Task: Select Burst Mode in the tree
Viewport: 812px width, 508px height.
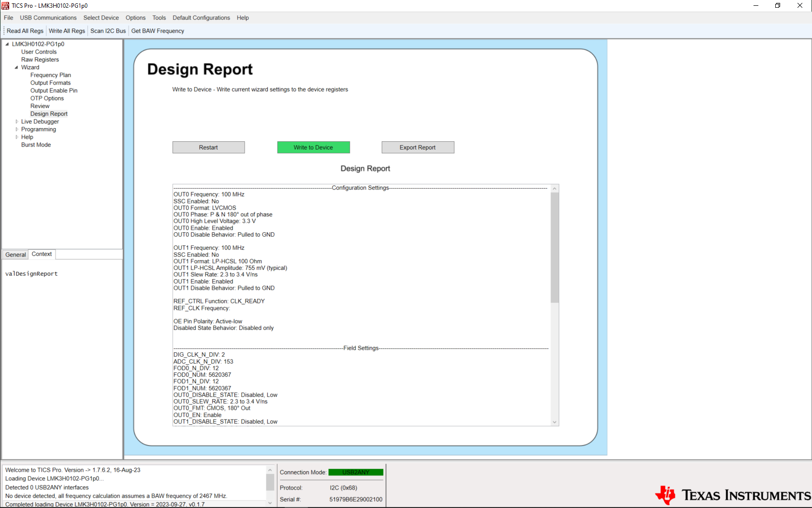Action: [36, 145]
